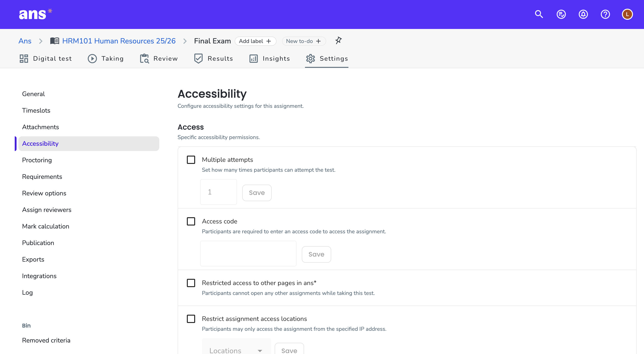Open the to-do checklist icon in header
The image size is (644, 354).
(x=561, y=14)
